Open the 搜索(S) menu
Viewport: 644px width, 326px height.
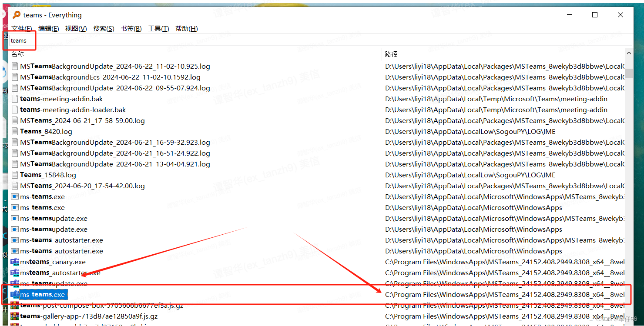click(x=104, y=29)
